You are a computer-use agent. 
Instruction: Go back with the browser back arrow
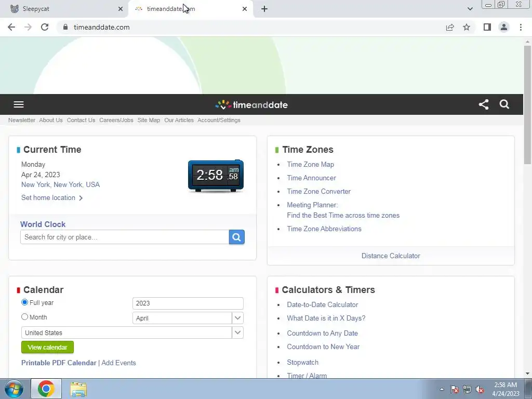pyautogui.click(x=11, y=27)
